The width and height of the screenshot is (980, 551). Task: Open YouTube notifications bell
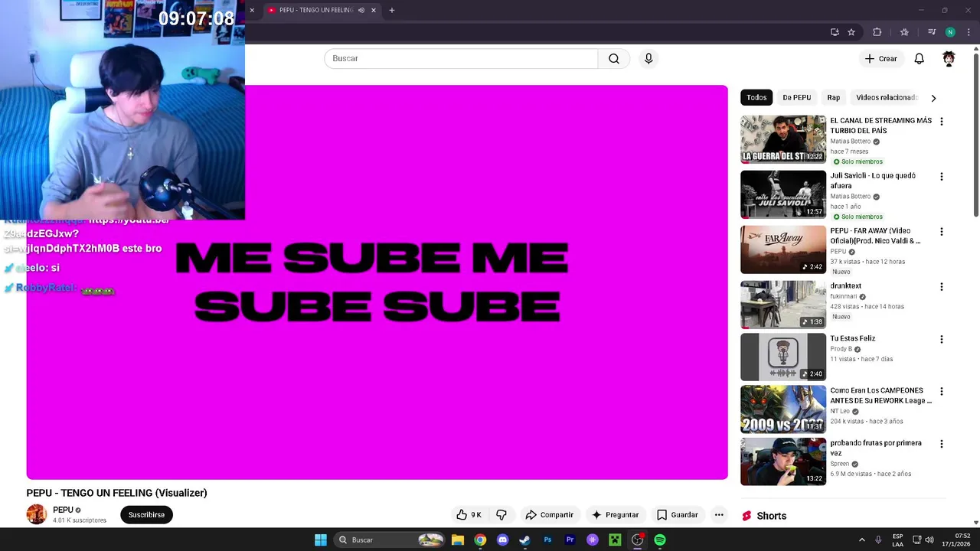(x=919, y=58)
